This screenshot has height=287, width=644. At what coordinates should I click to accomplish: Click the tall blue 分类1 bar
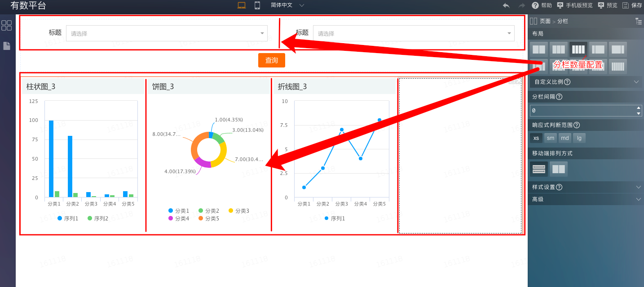pos(51,159)
